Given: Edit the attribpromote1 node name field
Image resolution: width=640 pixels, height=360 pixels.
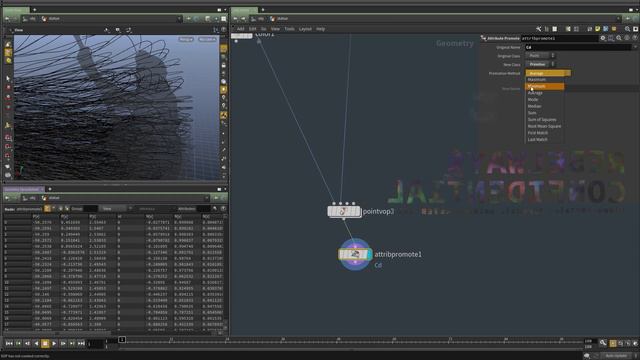Looking at the screenshot, I should pos(559,38).
